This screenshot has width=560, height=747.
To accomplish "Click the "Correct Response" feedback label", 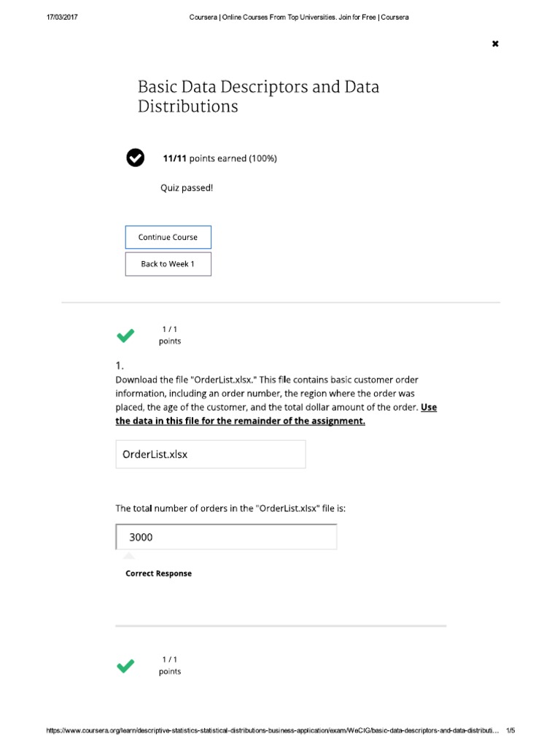I will pyautogui.click(x=158, y=573).
